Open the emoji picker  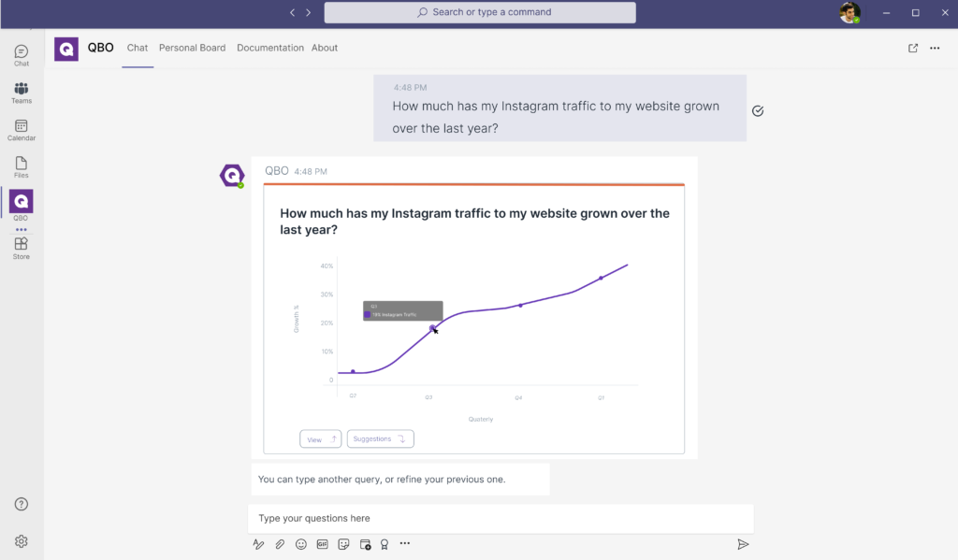pos(301,544)
